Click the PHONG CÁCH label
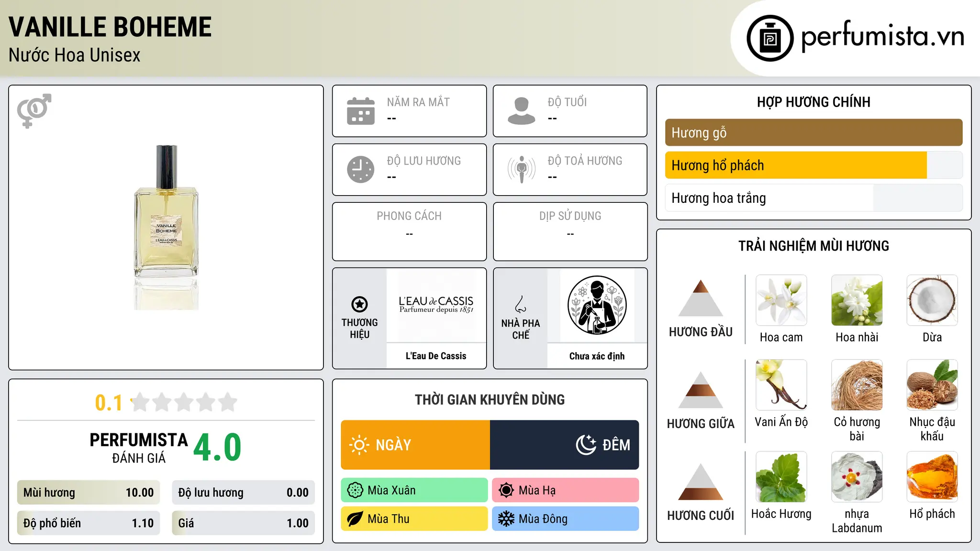Screen dimensions: 980x551 coord(409,216)
